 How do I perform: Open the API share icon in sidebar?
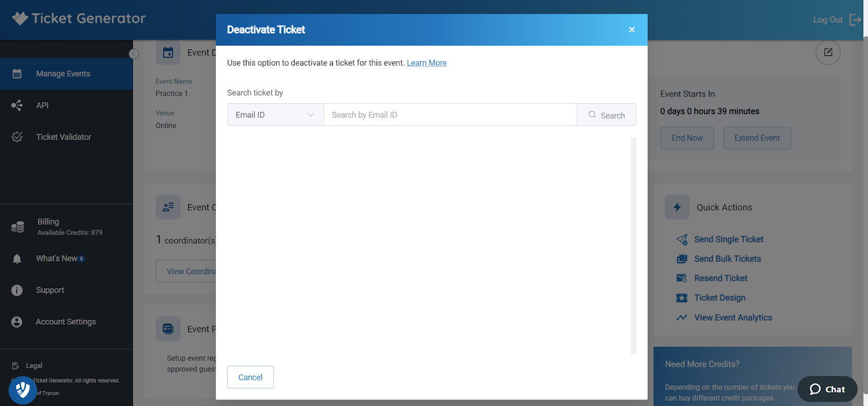click(x=17, y=105)
